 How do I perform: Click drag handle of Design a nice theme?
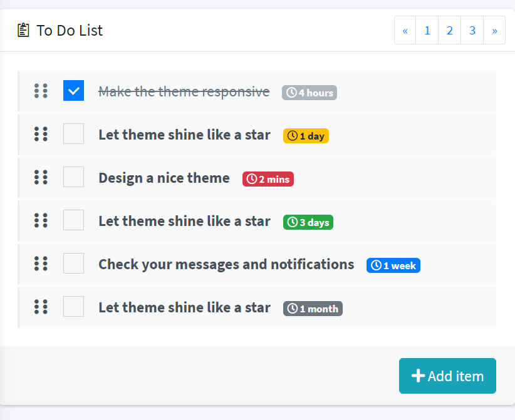point(41,177)
